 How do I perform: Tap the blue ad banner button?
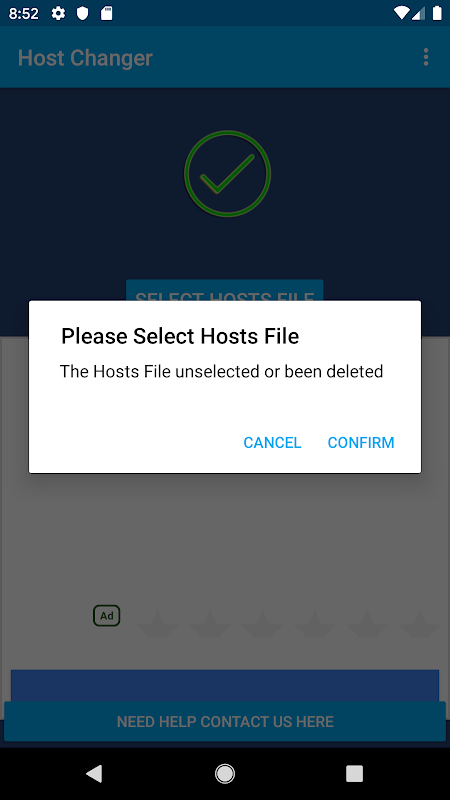225,686
